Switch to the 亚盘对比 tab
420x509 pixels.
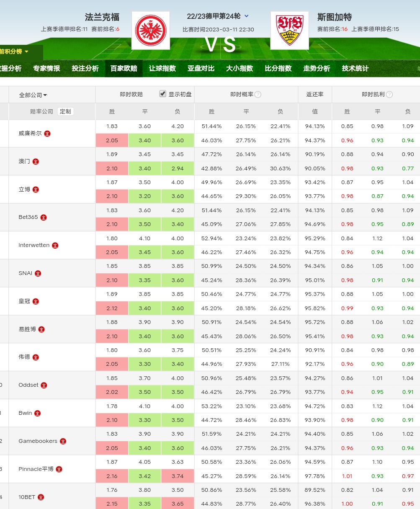pyautogui.click(x=201, y=68)
